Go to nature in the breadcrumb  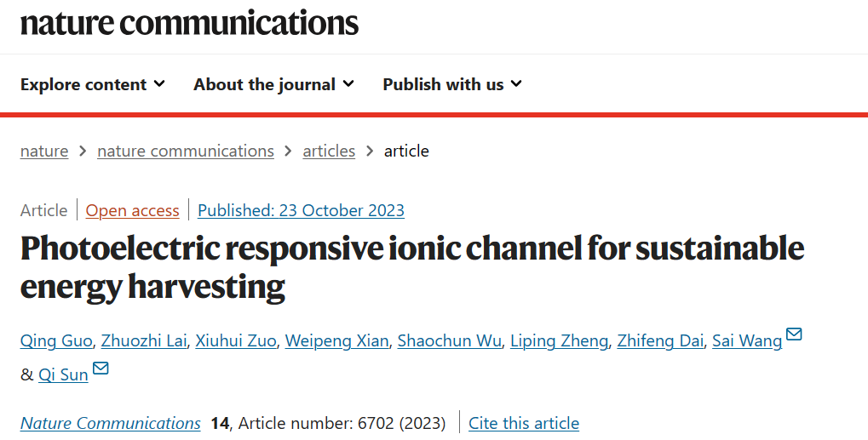tap(44, 151)
